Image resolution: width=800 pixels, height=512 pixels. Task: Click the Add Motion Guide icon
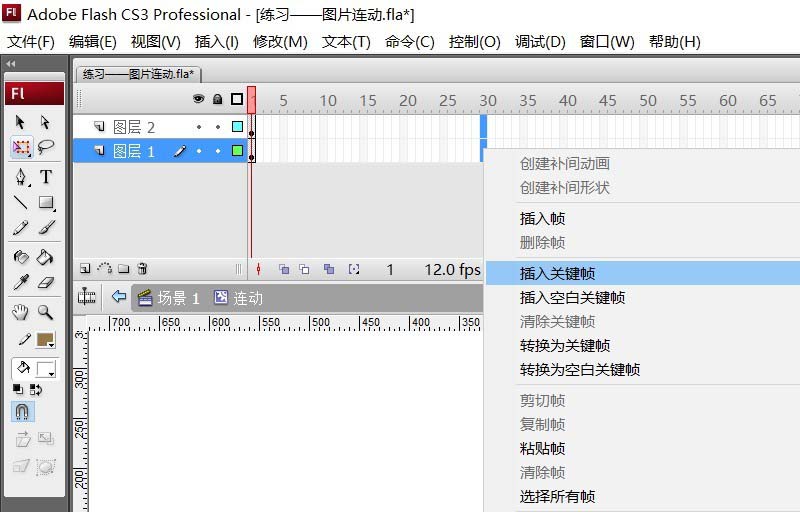[105, 268]
